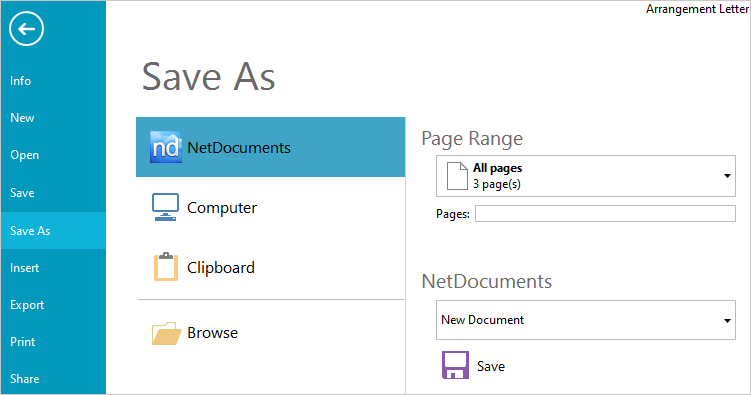Click the NetDocuments section heading on right
The width and height of the screenshot is (751, 395).
tap(487, 281)
